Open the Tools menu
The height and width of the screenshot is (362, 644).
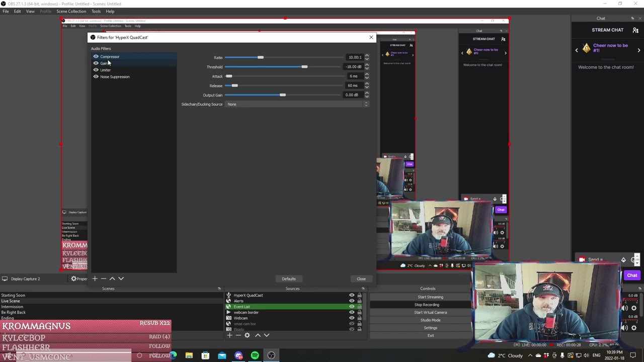[96, 11]
